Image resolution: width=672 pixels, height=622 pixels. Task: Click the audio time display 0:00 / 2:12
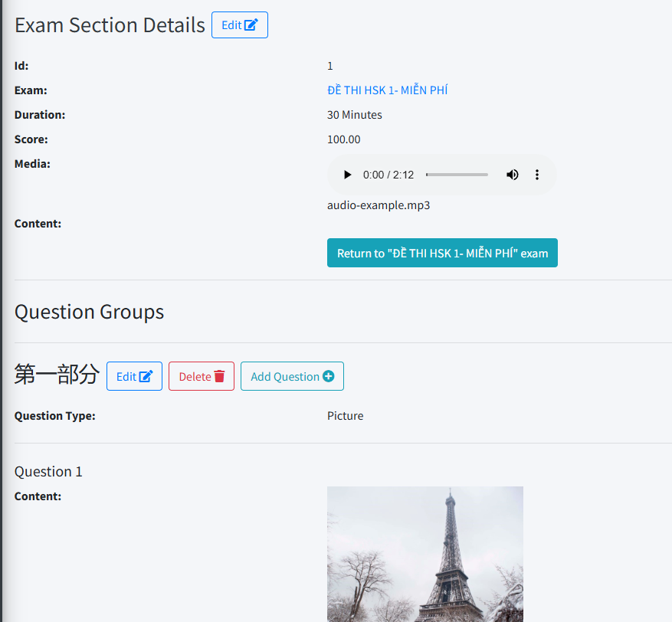(x=388, y=175)
